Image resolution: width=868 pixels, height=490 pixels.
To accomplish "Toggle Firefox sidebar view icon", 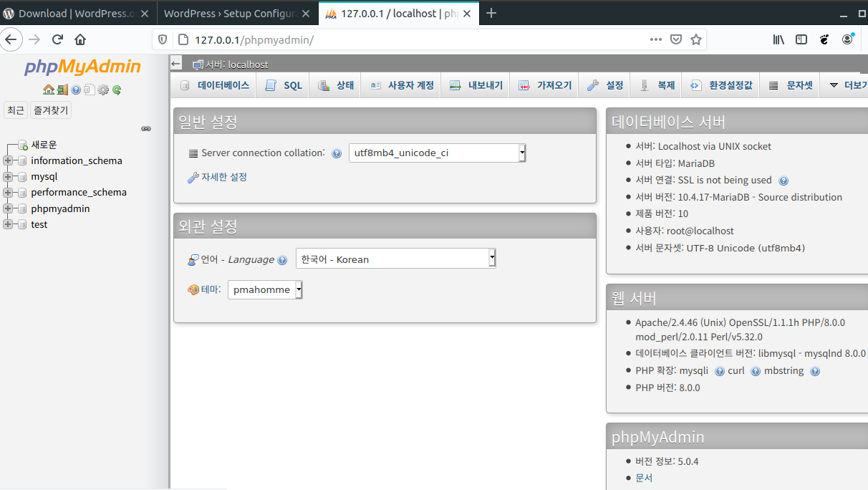I will pyautogui.click(x=801, y=39).
